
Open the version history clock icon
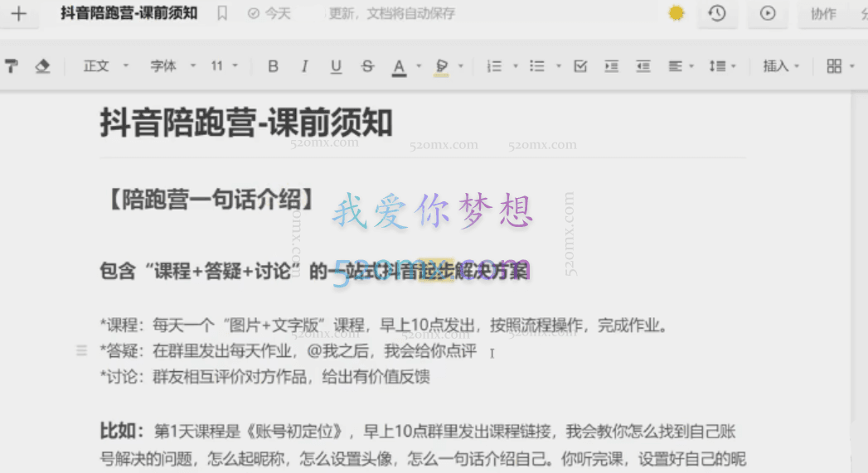[x=717, y=13]
